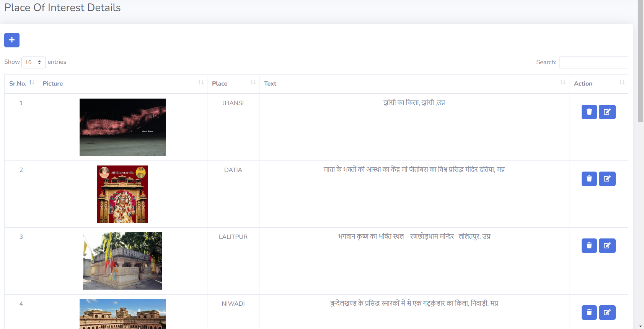Click the Niwadi row Hindi description text
This screenshot has width=644, height=329.
click(x=414, y=303)
